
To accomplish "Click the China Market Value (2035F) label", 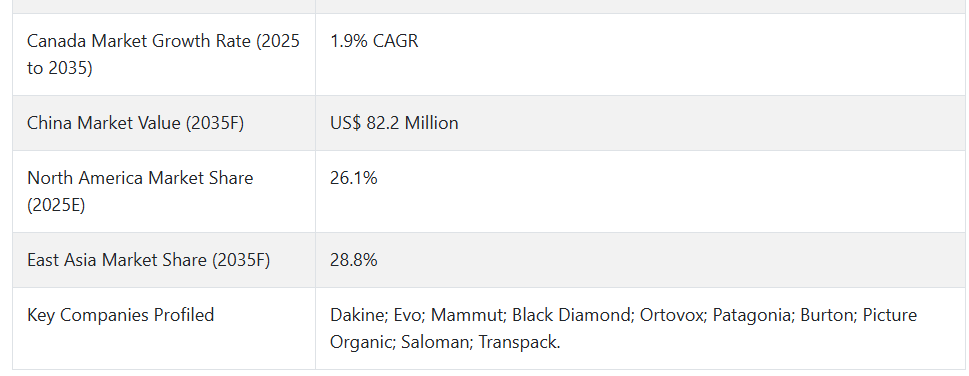I will 135,123.
